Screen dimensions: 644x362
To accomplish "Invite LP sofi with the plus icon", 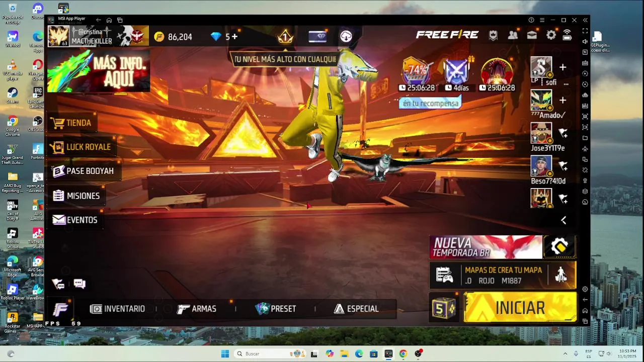I will coord(562,67).
